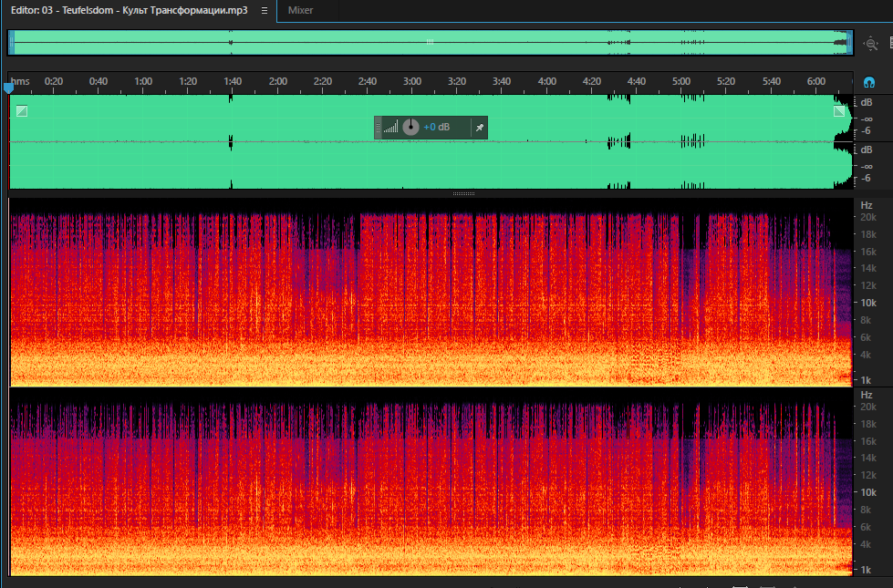Open the Editor panel menu icon
Screen dimensions: 893x588
tap(265, 10)
